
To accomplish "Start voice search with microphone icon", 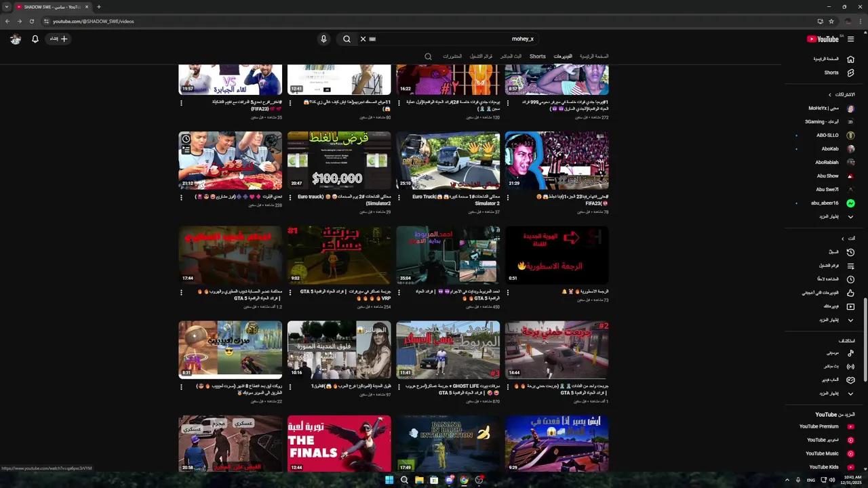I will [323, 39].
